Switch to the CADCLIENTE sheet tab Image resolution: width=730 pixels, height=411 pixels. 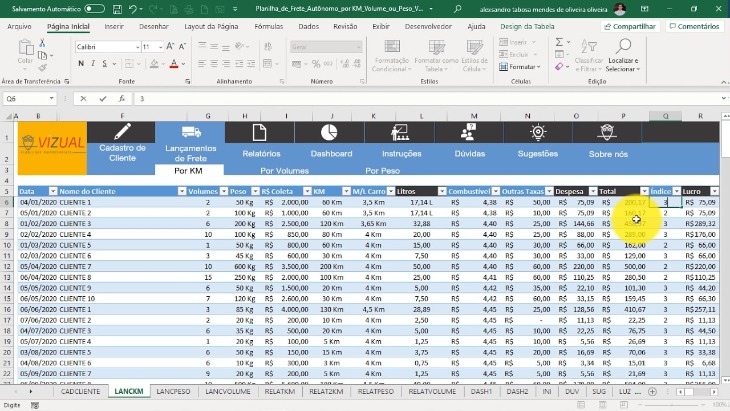(x=81, y=391)
